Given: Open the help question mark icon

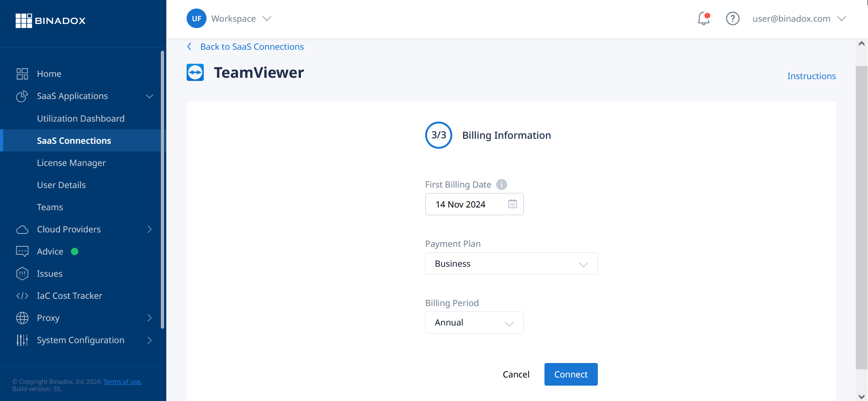Looking at the screenshot, I should tap(732, 19).
